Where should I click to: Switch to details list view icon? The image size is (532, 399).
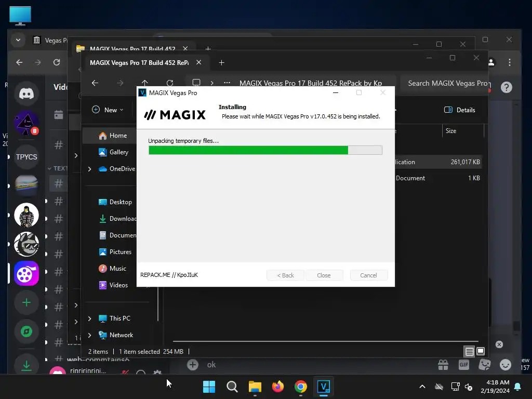tap(469, 352)
